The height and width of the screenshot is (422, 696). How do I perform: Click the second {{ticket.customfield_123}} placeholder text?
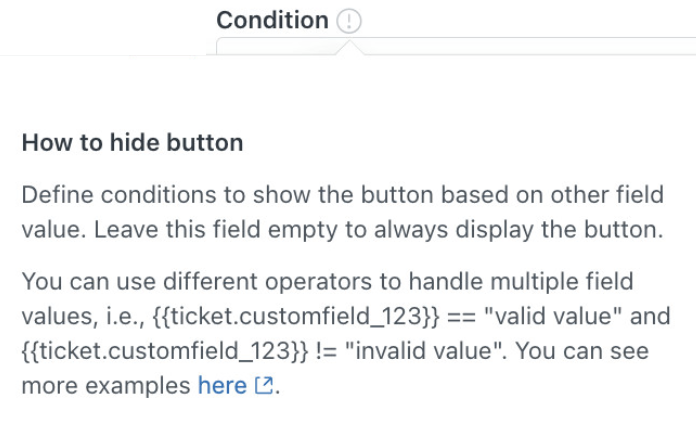[165, 351]
